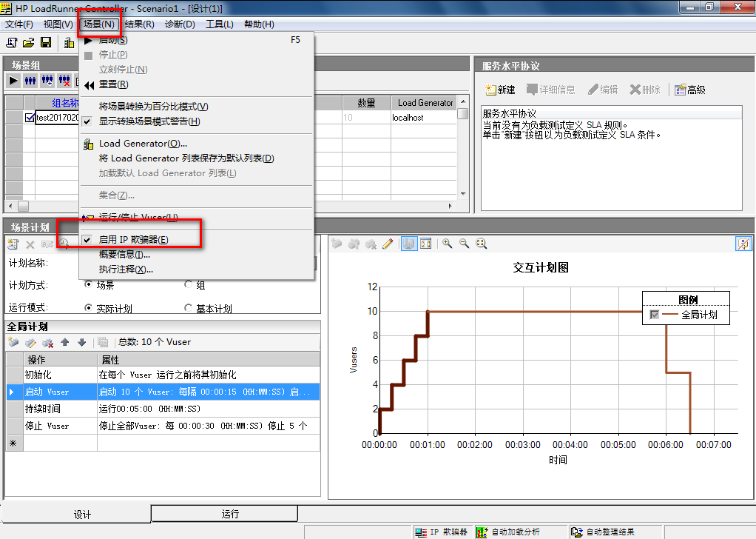
Task: Choose Load Generator(O)... menu item
Action: pyautogui.click(x=143, y=144)
